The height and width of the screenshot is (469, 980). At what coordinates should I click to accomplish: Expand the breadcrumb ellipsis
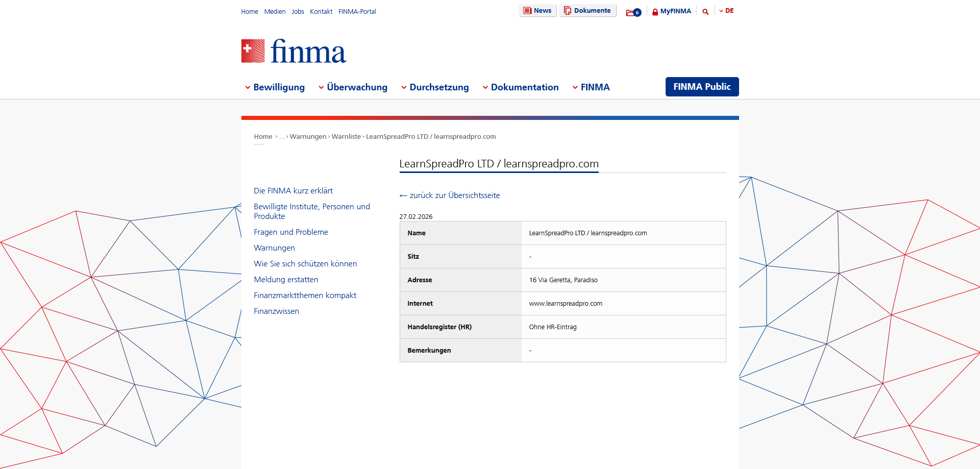pyautogui.click(x=282, y=137)
